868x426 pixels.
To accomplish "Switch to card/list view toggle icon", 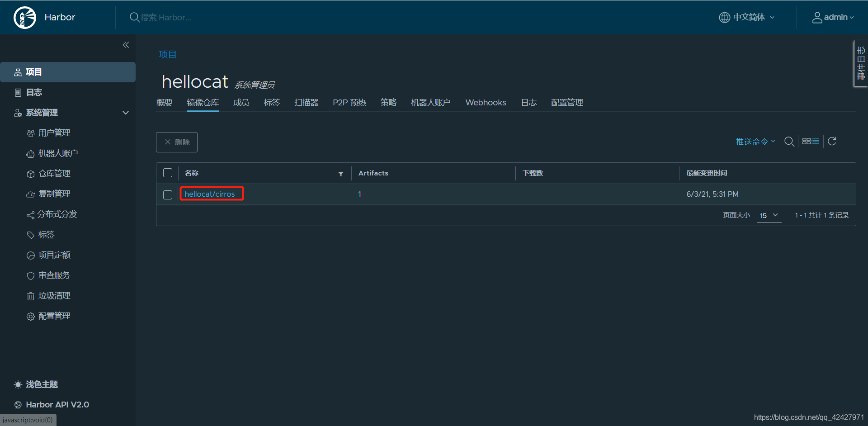I will (811, 141).
